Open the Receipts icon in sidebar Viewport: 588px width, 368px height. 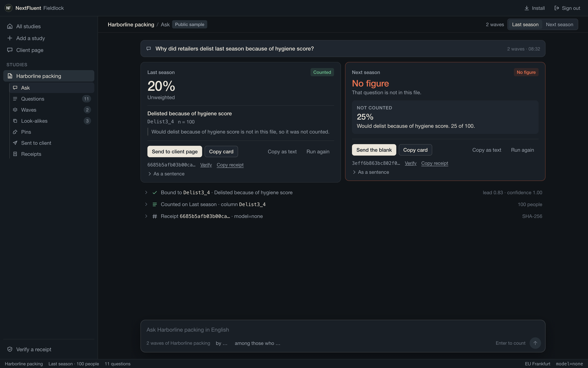click(15, 154)
